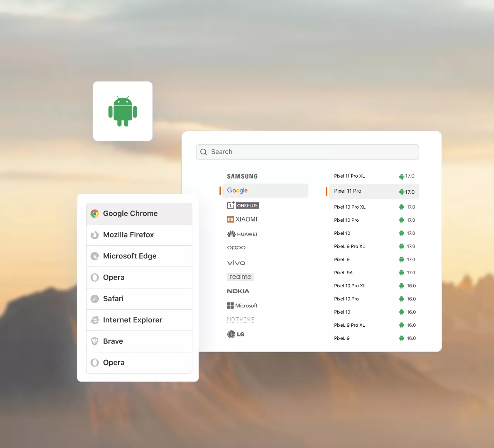Choose the Huawei brand logo
This screenshot has height=448, width=494.
242,234
